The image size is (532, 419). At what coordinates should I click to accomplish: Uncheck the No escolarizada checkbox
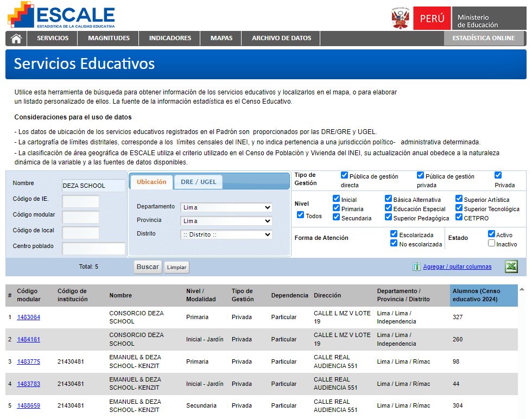click(x=394, y=243)
